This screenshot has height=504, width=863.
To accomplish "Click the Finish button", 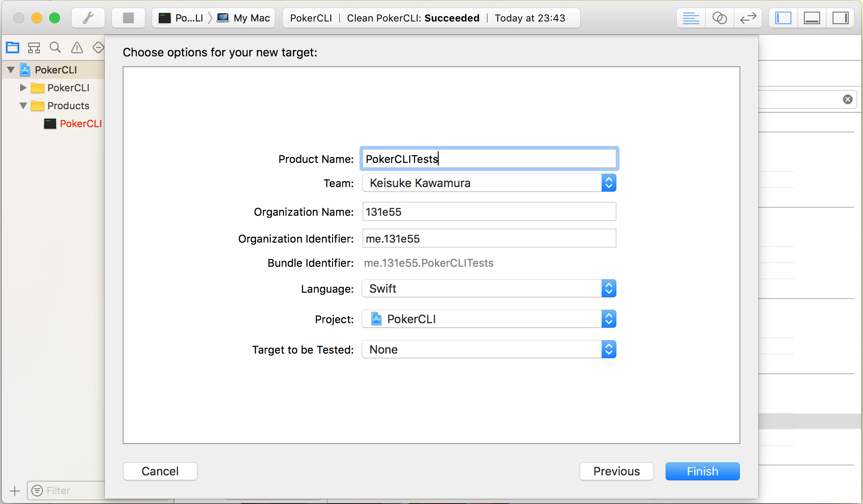I will coord(703,471).
